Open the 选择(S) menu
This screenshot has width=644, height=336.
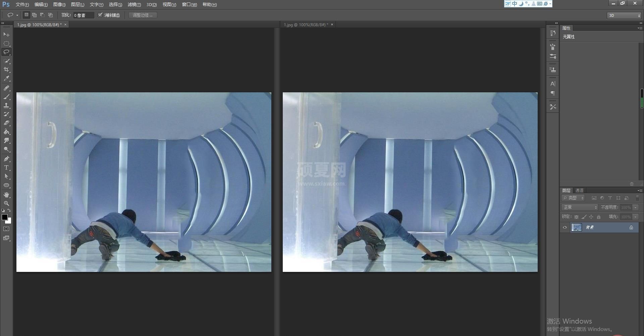point(115,5)
